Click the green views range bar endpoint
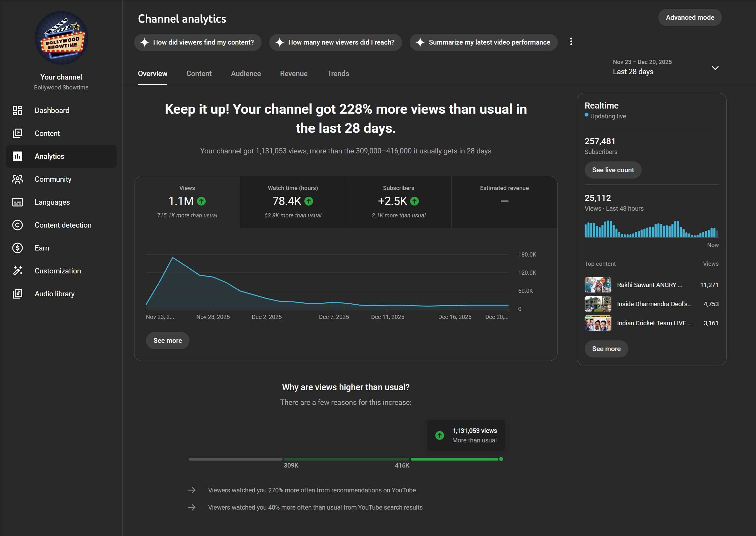This screenshot has height=536, width=756. coord(501,459)
